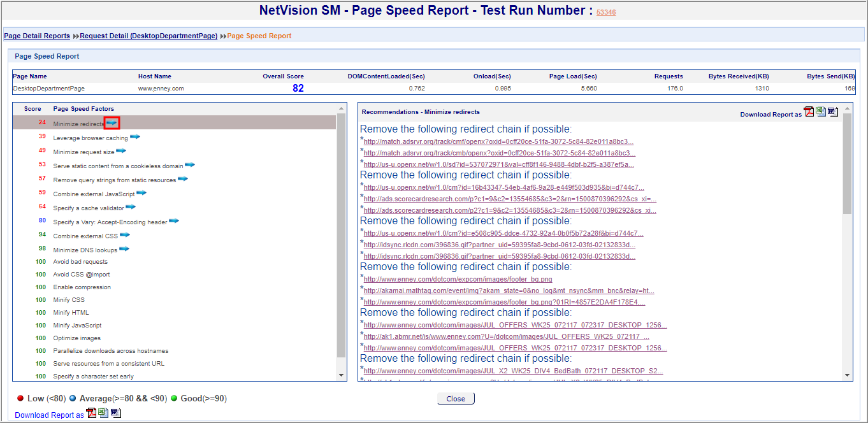Open test run number 53346 link
The height and width of the screenshot is (423, 868).
606,12
